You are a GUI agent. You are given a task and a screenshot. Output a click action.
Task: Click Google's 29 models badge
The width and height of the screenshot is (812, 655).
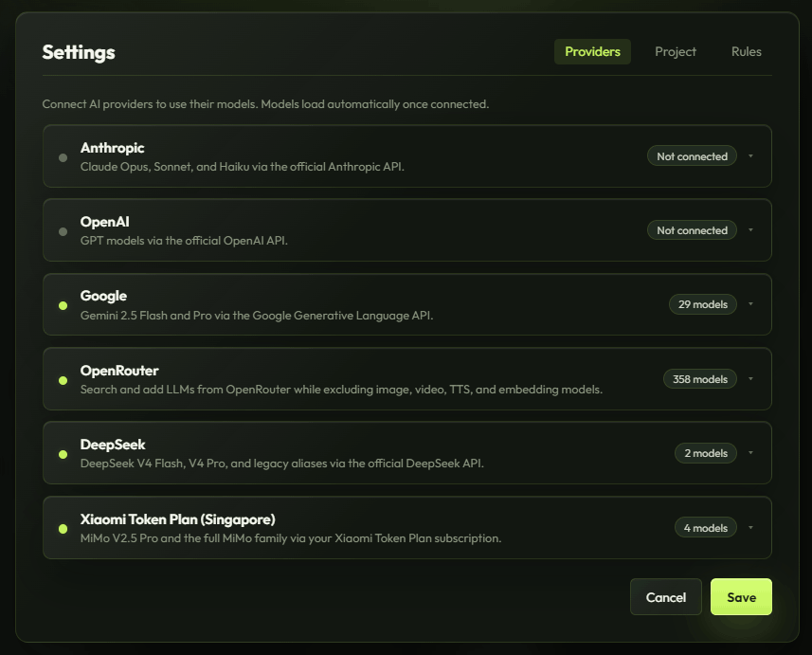[x=703, y=304]
